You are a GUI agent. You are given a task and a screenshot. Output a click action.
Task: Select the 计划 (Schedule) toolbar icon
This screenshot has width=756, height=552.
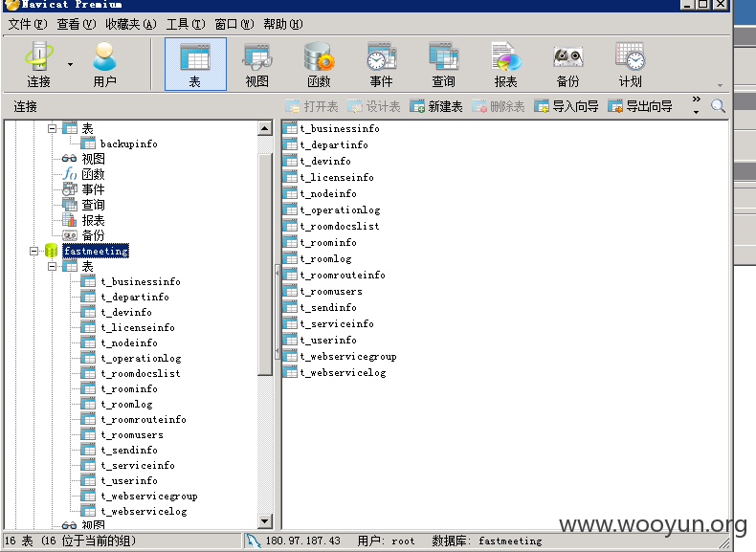point(631,64)
